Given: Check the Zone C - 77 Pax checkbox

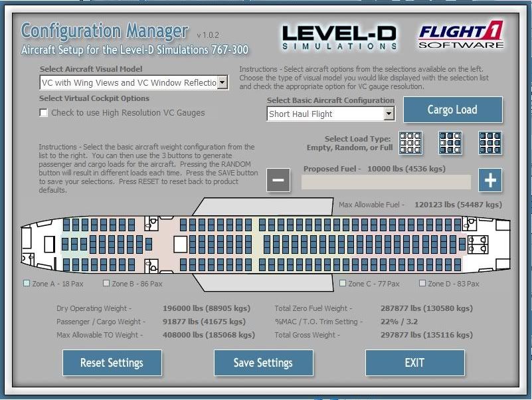Looking at the screenshot, I should point(343,282).
